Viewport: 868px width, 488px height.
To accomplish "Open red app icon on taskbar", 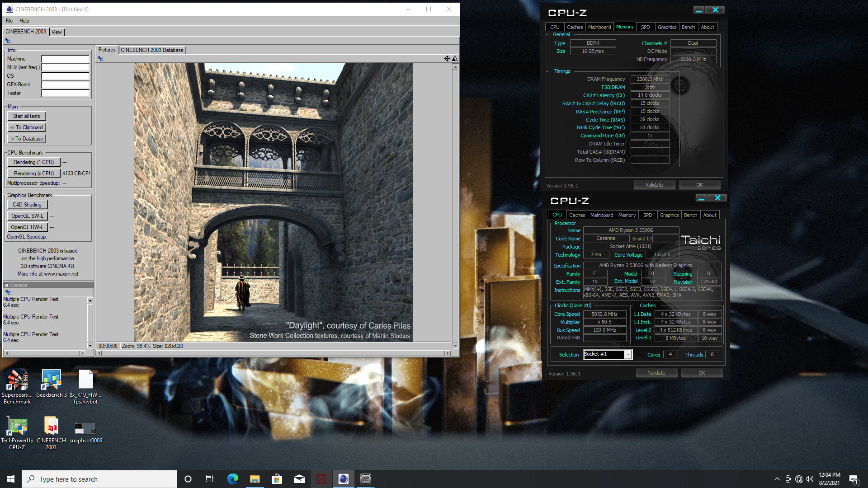I will click(321, 479).
